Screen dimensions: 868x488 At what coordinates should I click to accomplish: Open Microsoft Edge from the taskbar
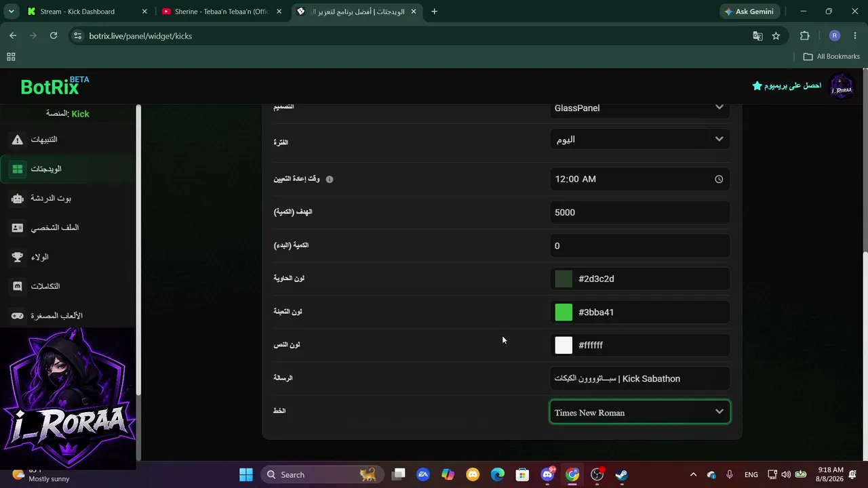pyautogui.click(x=498, y=474)
